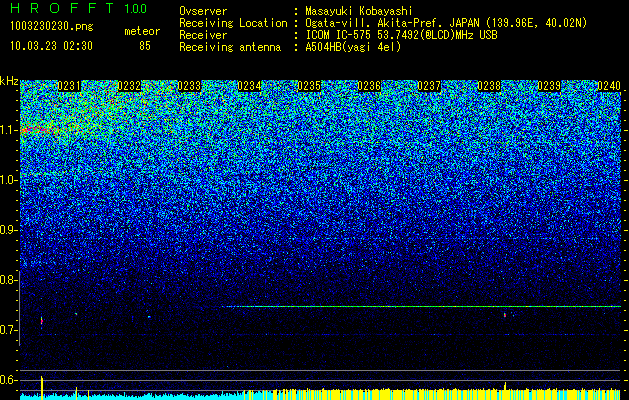Click the antenna A504HB(yagi 4el) text
The image size is (629, 400).
[x=353, y=47]
